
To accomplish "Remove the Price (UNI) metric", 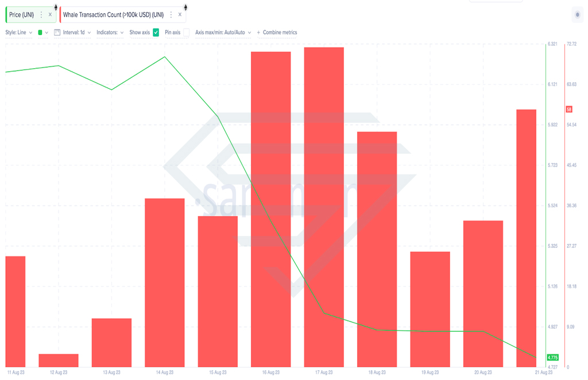I will point(50,14).
